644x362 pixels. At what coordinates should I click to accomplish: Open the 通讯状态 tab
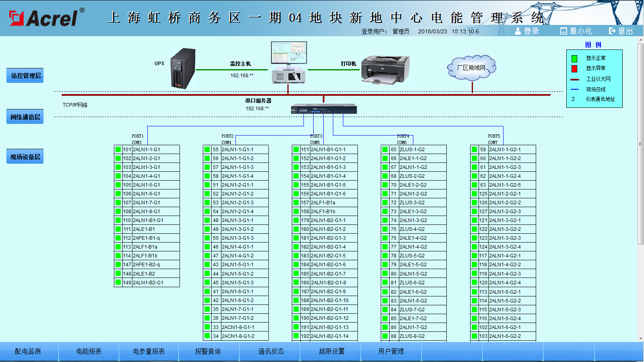tap(271, 351)
